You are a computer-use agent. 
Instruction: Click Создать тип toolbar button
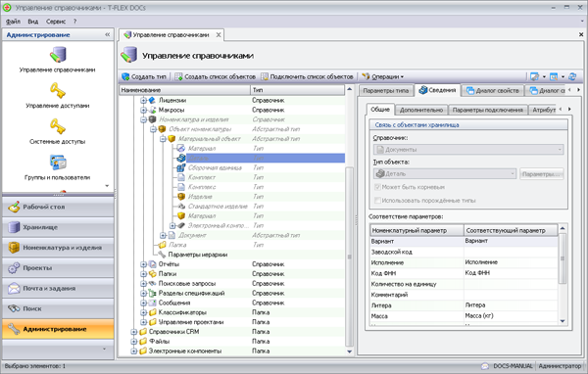point(144,76)
